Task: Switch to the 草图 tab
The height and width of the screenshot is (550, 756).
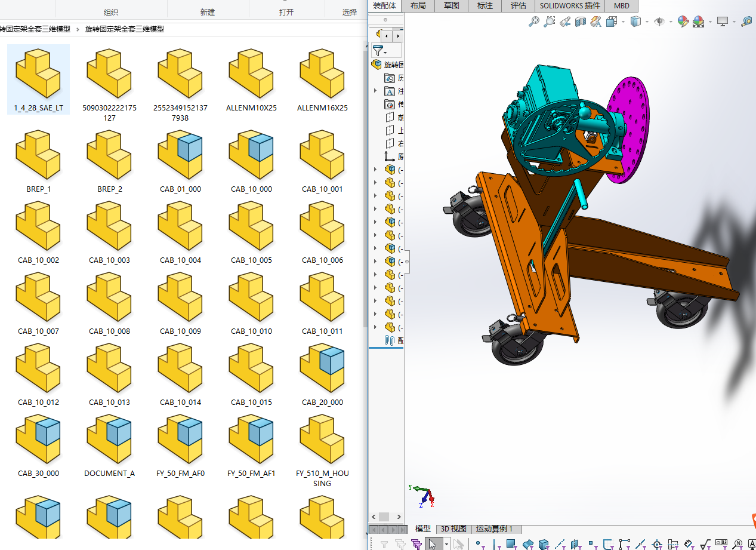Action: tap(451, 5)
